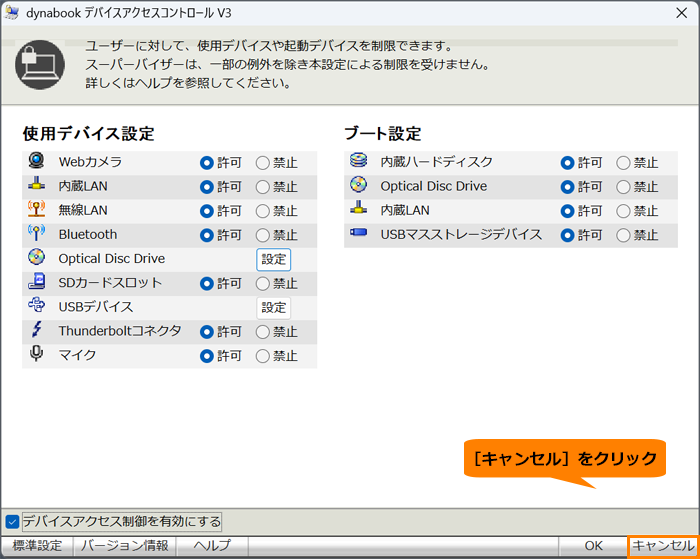The width and height of the screenshot is (700, 559).
Task: Select 禁止 for Bluetooth
Action: 262,235
